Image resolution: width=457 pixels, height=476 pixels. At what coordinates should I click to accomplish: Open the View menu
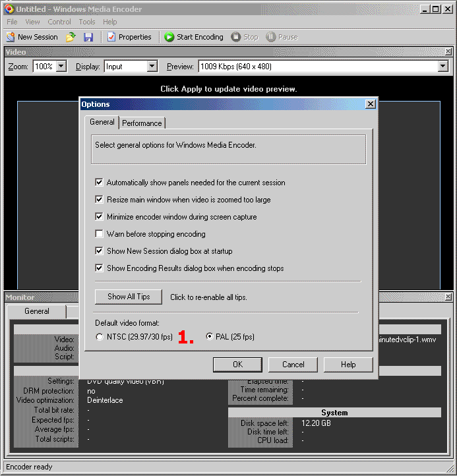pyautogui.click(x=32, y=22)
